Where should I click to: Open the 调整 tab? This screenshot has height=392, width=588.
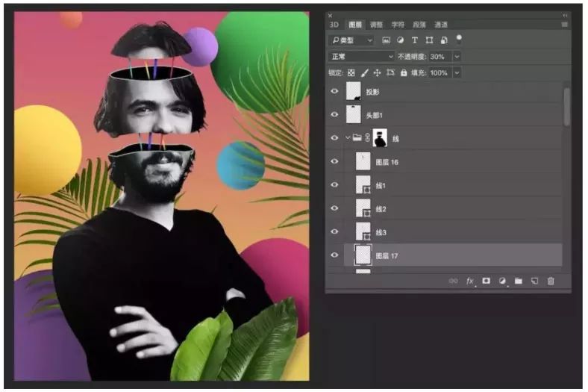(x=376, y=25)
